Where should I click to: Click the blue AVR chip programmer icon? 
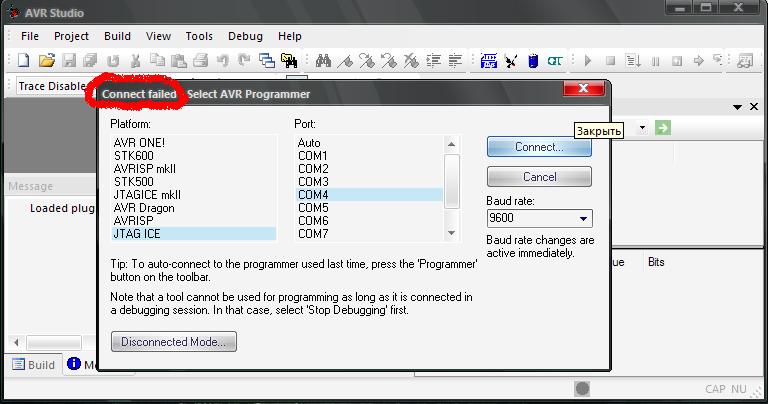click(x=489, y=61)
